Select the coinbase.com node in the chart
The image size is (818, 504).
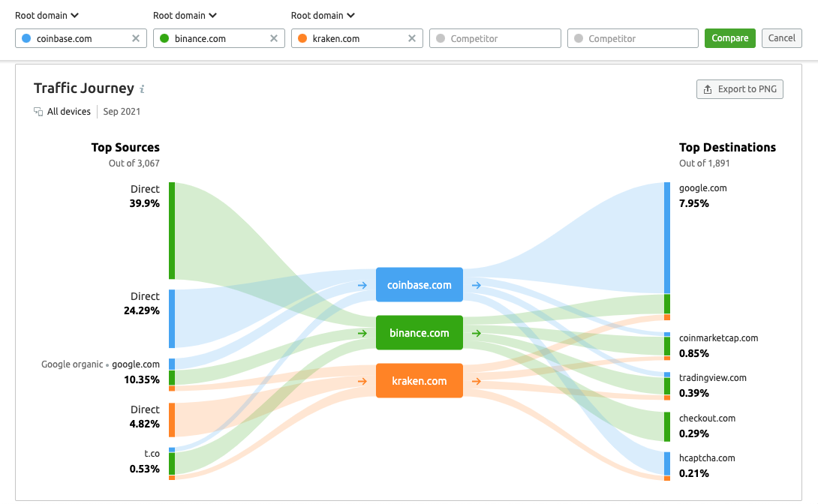[420, 284]
